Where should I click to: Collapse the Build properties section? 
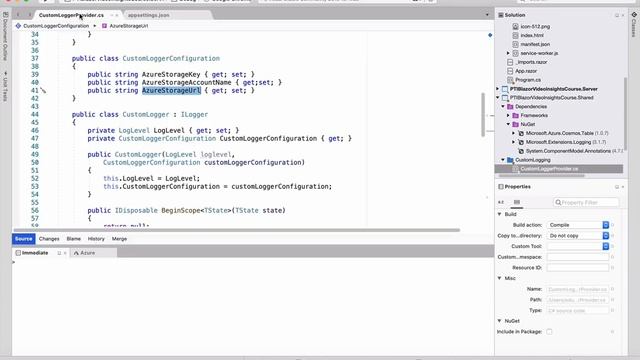pos(499,214)
